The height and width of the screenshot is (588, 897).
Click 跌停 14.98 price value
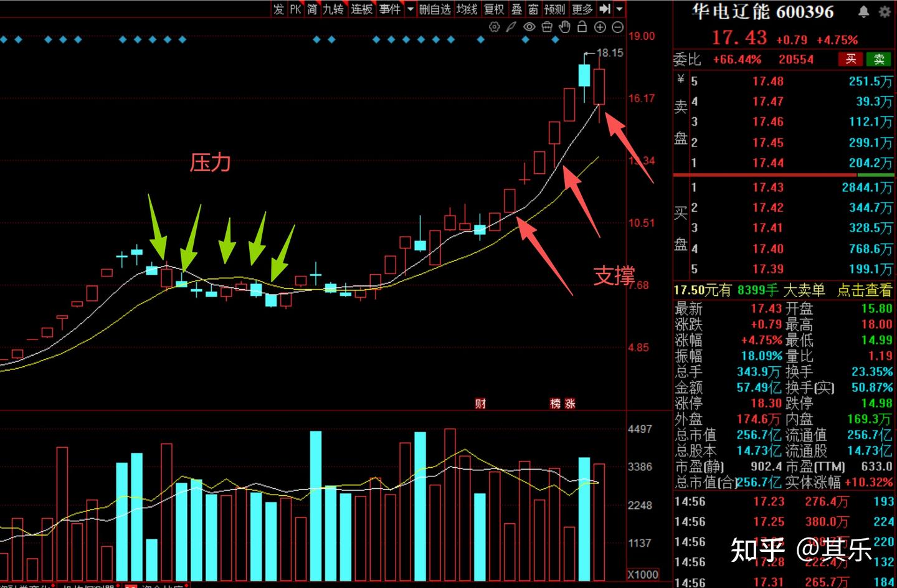[x=877, y=403]
